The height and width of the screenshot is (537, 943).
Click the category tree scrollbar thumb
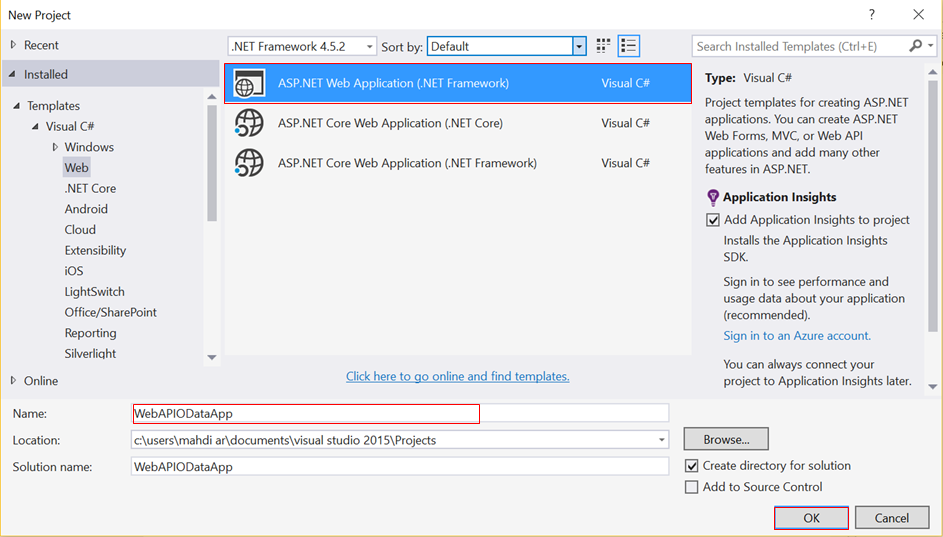(212, 163)
